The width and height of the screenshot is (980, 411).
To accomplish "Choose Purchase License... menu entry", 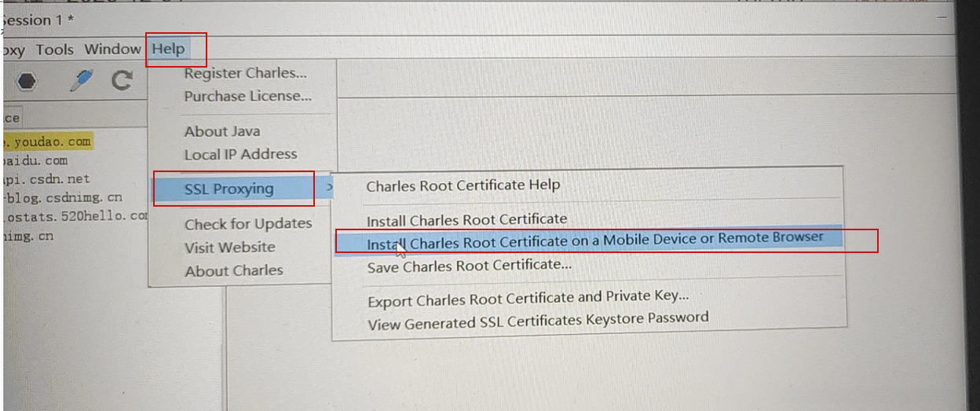I will [247, 96].
